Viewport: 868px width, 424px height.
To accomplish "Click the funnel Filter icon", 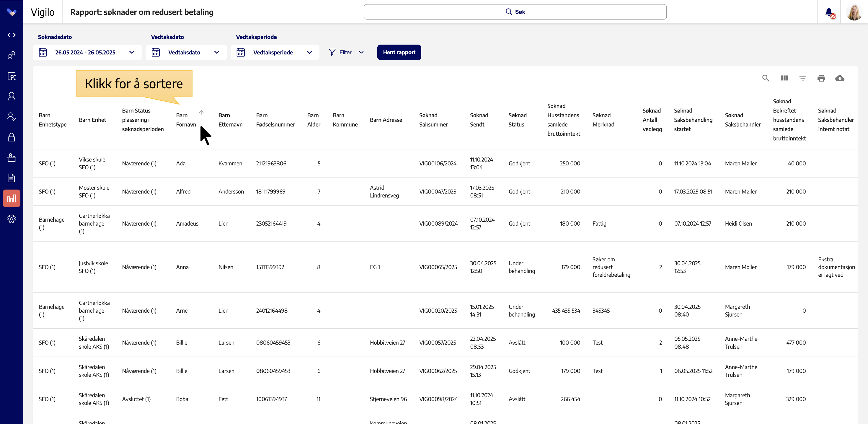I will [x=332, y=52].
